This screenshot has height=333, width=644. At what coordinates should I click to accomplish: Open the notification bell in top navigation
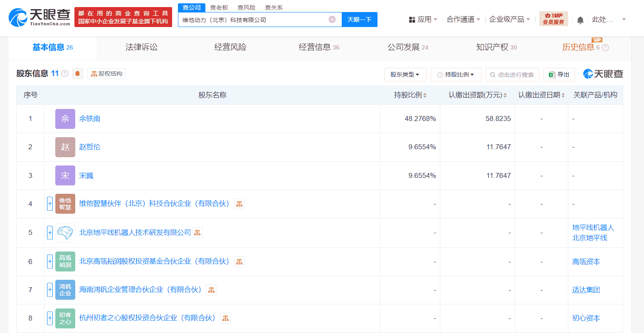tap(580, 19)
